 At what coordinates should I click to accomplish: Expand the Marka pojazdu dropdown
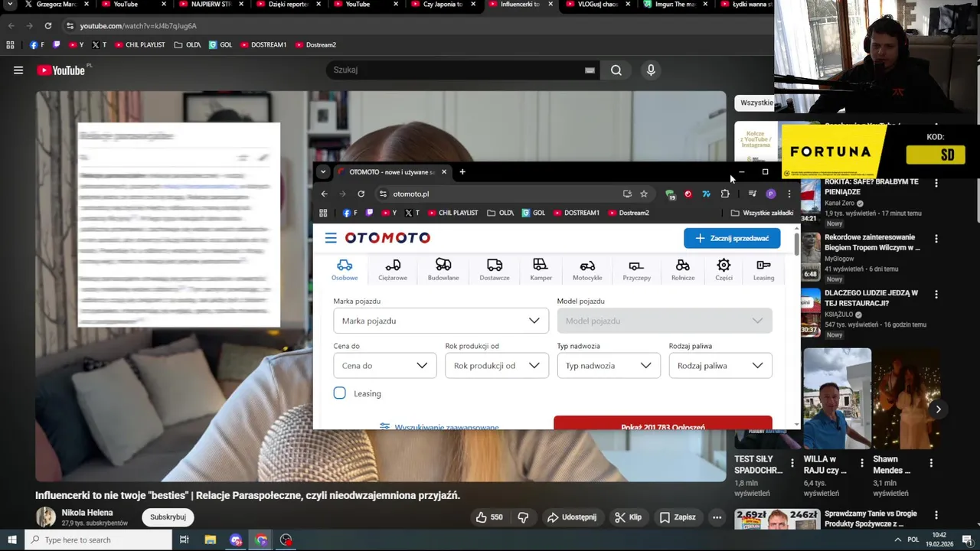point(441,321)
